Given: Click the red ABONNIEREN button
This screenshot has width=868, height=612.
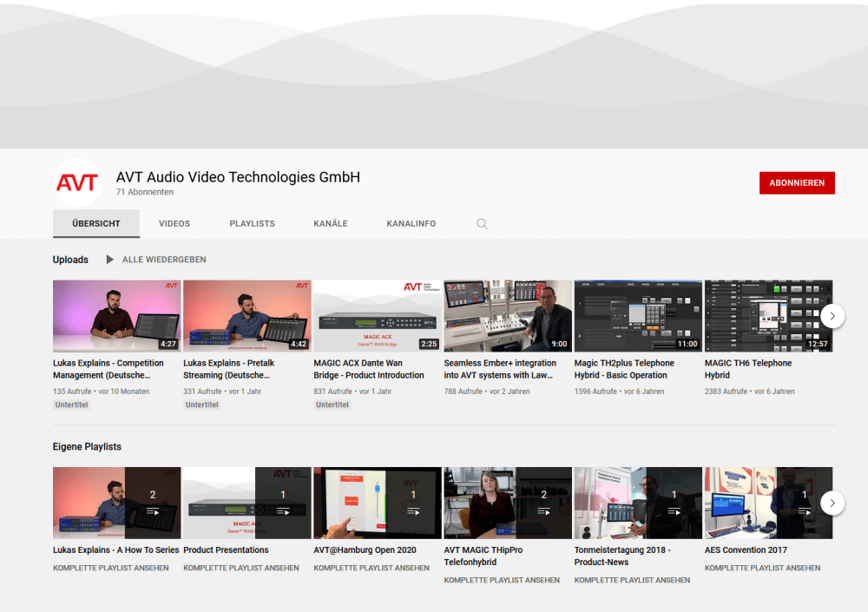Looking at the screenshot, I should click(797, 182).
